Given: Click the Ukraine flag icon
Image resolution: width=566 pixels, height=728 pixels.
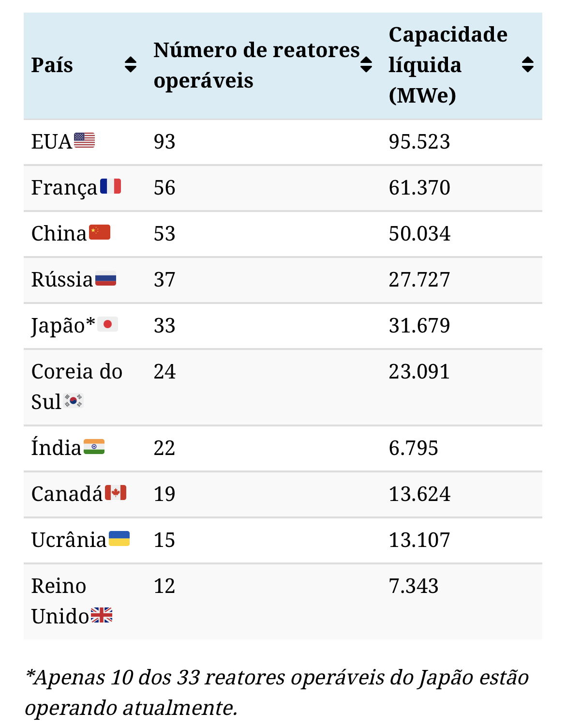Looking at the screenshot, I should click(119, 539).
